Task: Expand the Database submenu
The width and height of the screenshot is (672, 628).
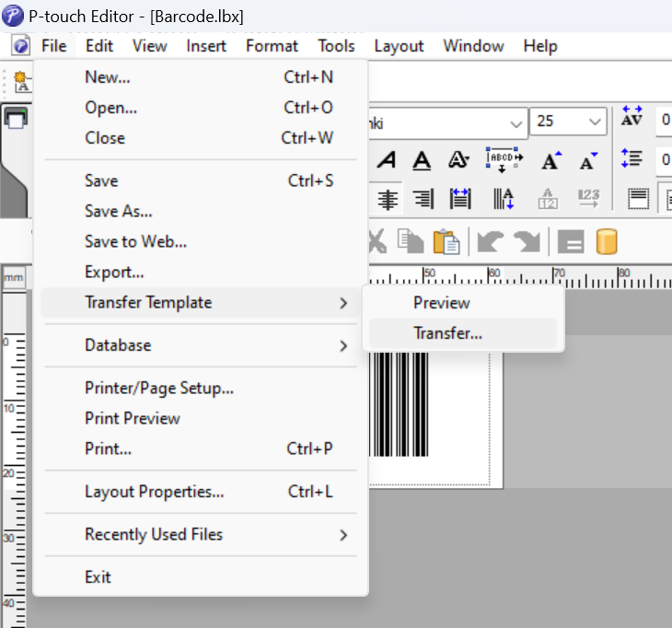Action: [201, 345]
